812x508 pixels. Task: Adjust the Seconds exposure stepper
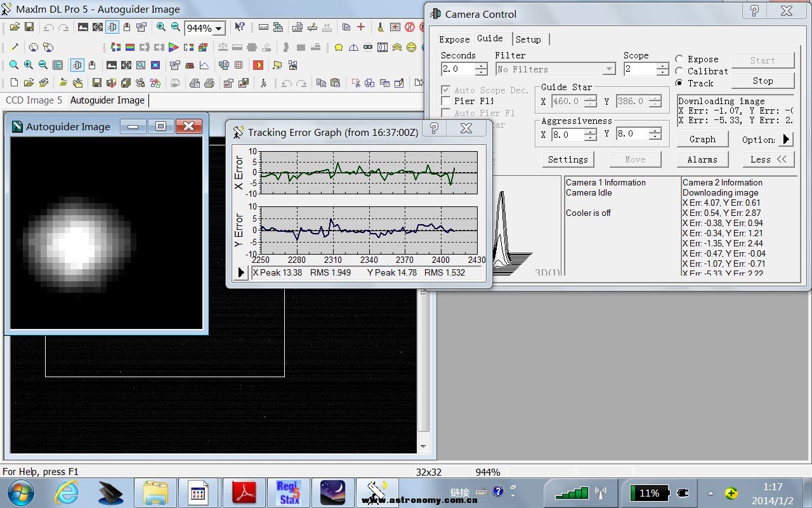click(x=481, y=69)
